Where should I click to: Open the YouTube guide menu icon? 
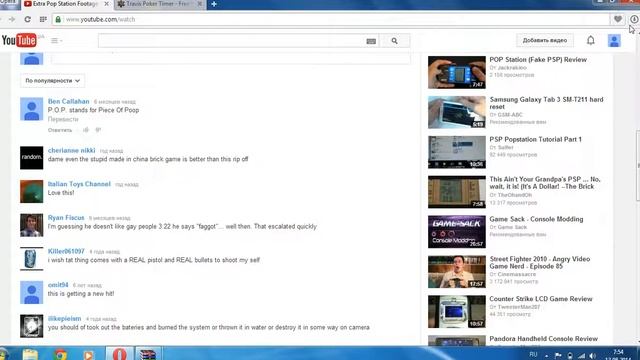56,41
